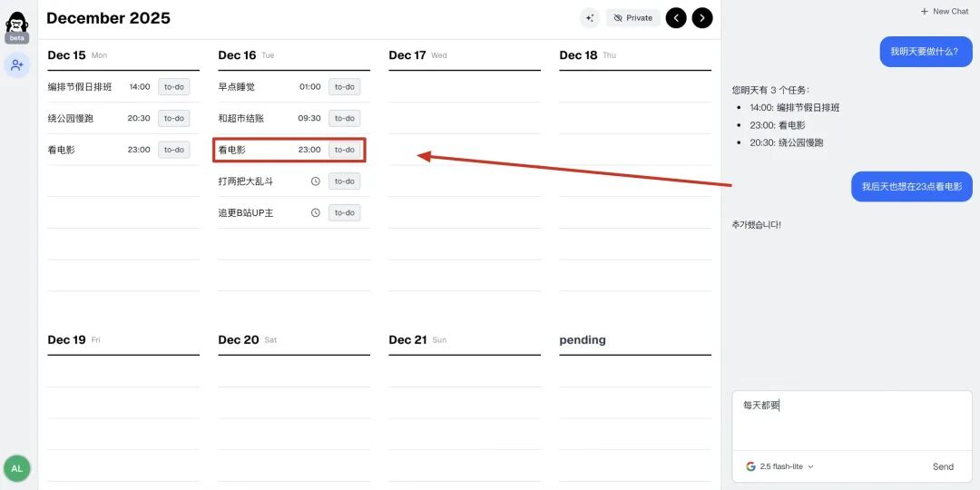980x490 pixels.
Task: Click the first empty row under Dec 17
Action: [464, 88]
